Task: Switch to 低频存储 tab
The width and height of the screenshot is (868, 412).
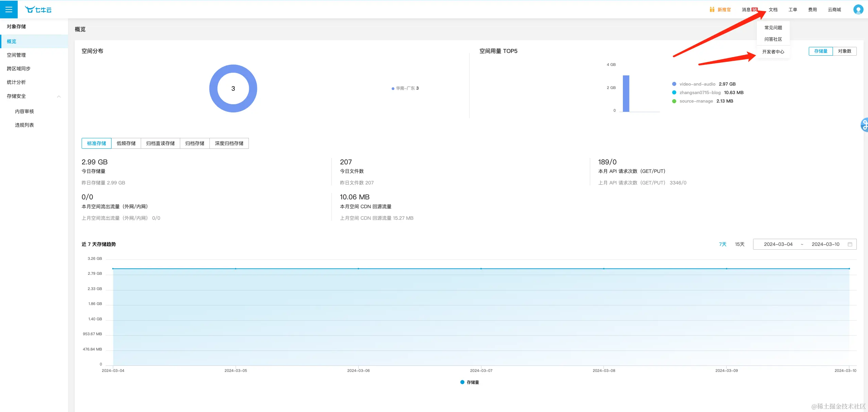Action: (126, 143)
